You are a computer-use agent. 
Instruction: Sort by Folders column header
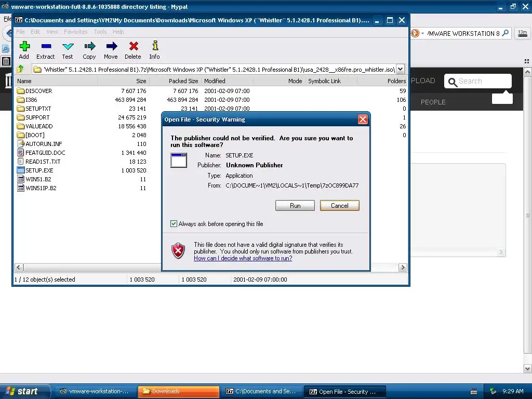pos(383,81)
